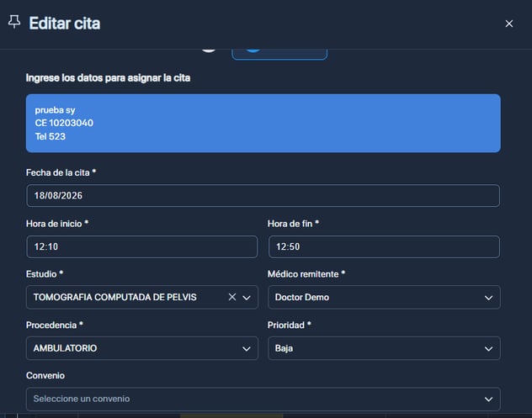Viewport: 532px width, 418px height.
Task: Click the Tel 523 text
Action: coord(51,136)
